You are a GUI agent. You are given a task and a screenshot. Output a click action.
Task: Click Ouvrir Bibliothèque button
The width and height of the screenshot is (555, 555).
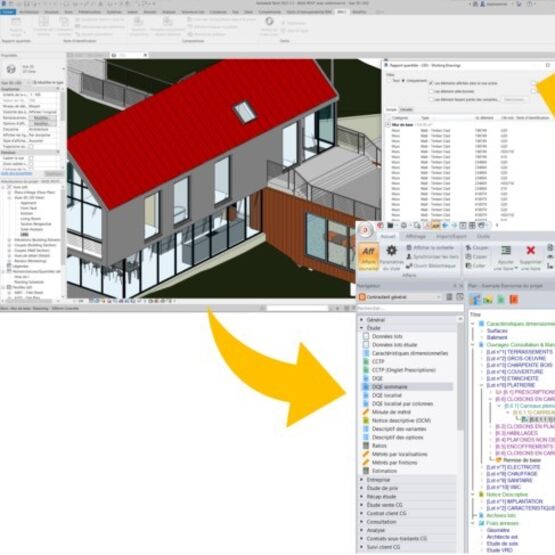(x=430, y=265)
